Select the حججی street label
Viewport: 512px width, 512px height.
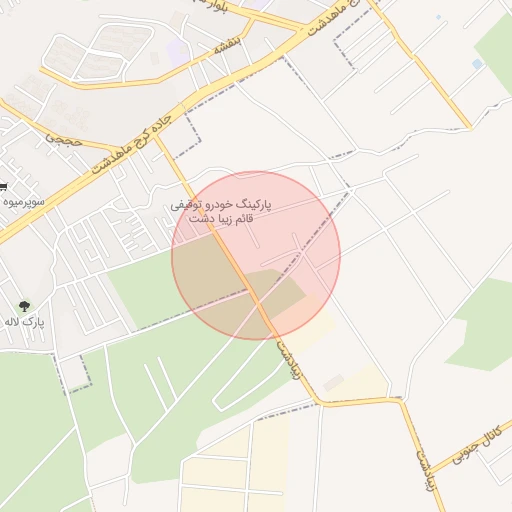coord(64,139)
